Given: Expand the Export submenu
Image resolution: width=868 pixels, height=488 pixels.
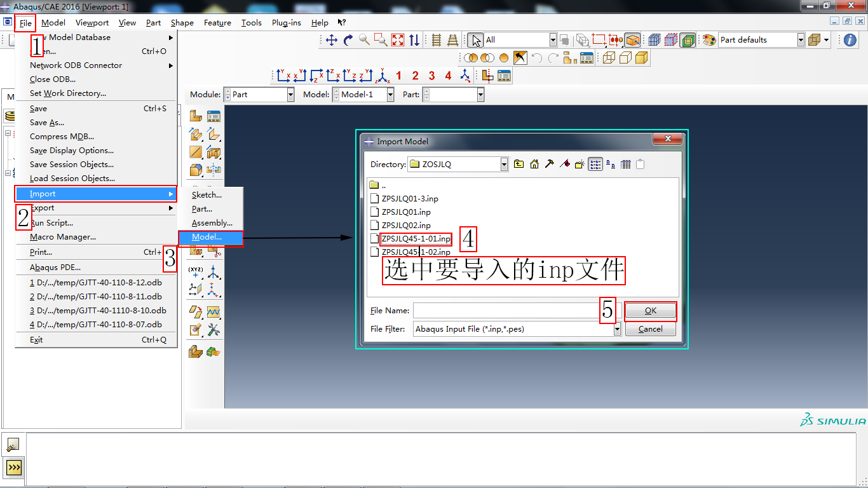Looking at the screenshot, I should (95, 208).
